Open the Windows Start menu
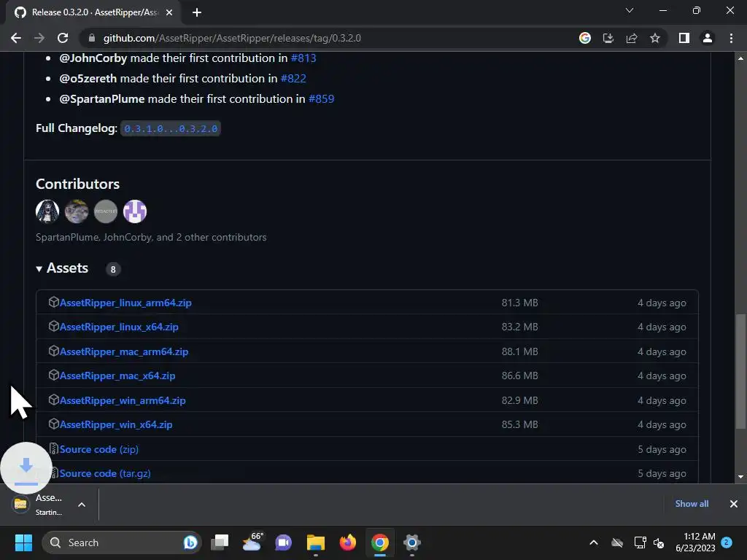 pos(23,542)
